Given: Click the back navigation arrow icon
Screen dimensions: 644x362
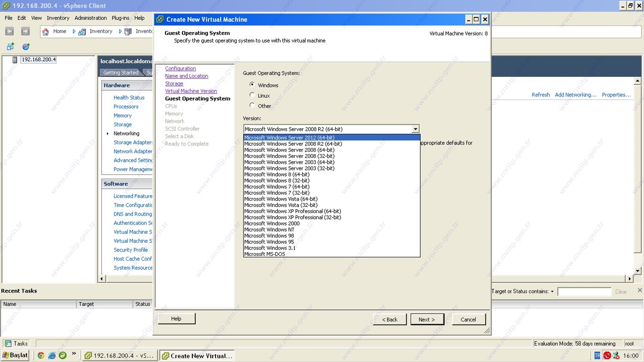Looking at the screenshot, I should 9,31.
